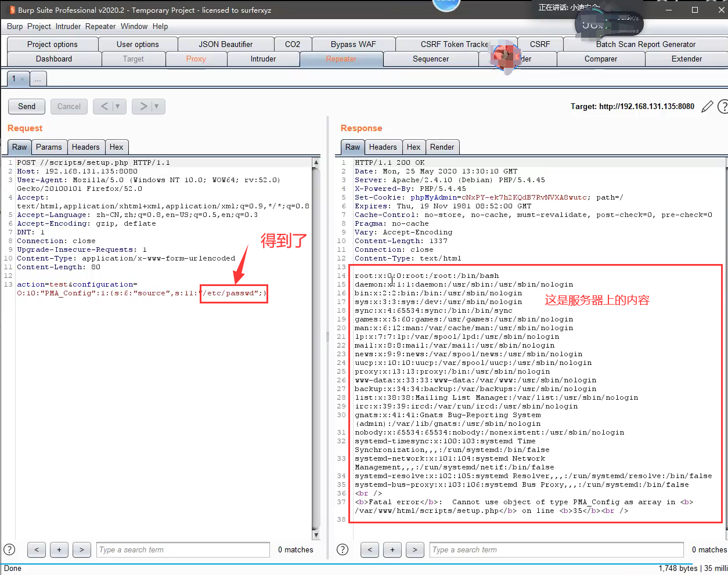This screenshot has height=575, width=728.
Task: Click the request pane vertical scrollbar
Action: [316, 348]
